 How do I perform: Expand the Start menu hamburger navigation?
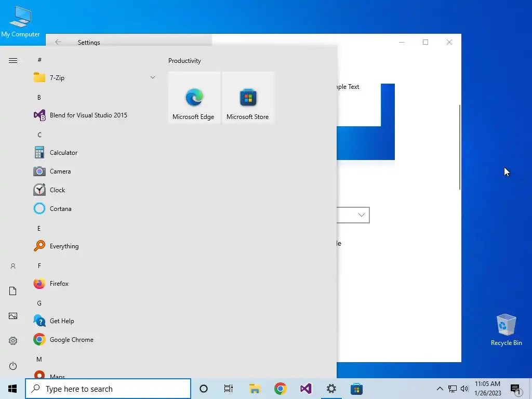(x=13, y=61)
